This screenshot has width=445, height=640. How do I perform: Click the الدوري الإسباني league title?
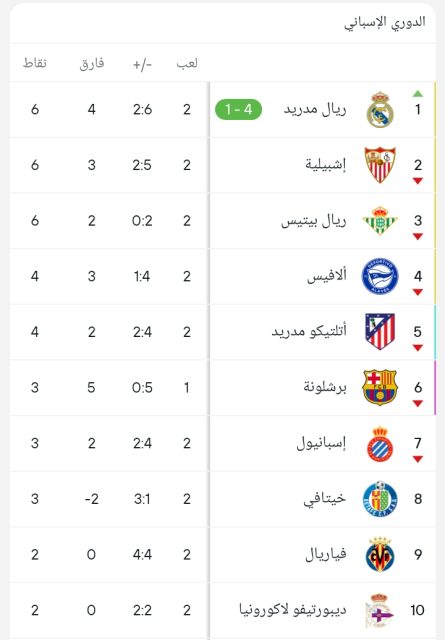click(x=385, y=22)
